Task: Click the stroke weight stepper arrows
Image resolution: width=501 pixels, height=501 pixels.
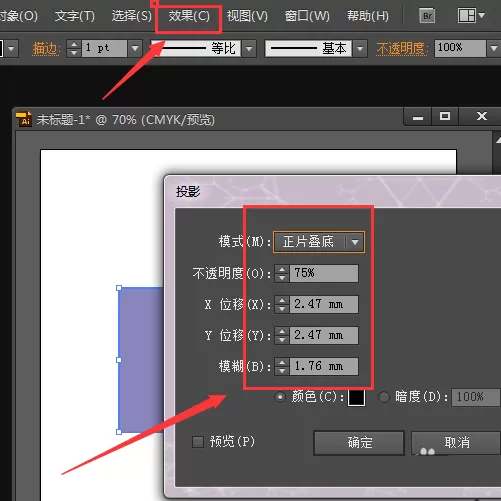Action: [x=74, y=49]
